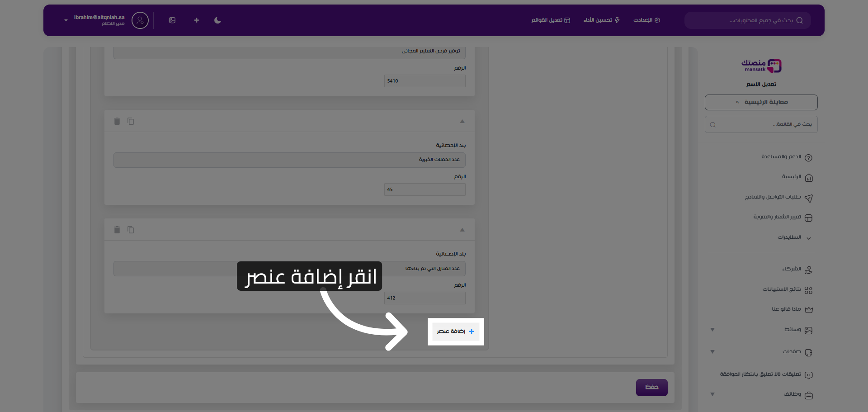Image resolution: width=868 pixels, height=412 pixels.
Task: Click the plus icon in the top bar
Action: pyautogui.click(x=196, y=20)
